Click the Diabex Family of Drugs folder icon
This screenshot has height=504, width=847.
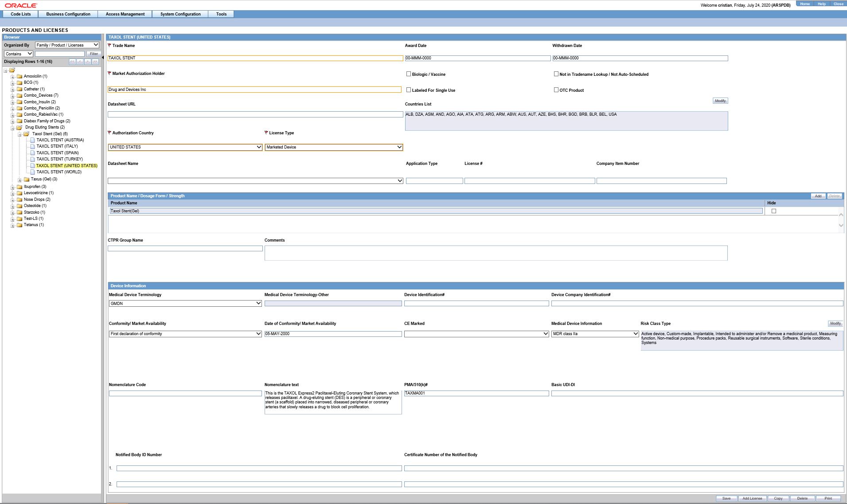click(x=20, y=121)
